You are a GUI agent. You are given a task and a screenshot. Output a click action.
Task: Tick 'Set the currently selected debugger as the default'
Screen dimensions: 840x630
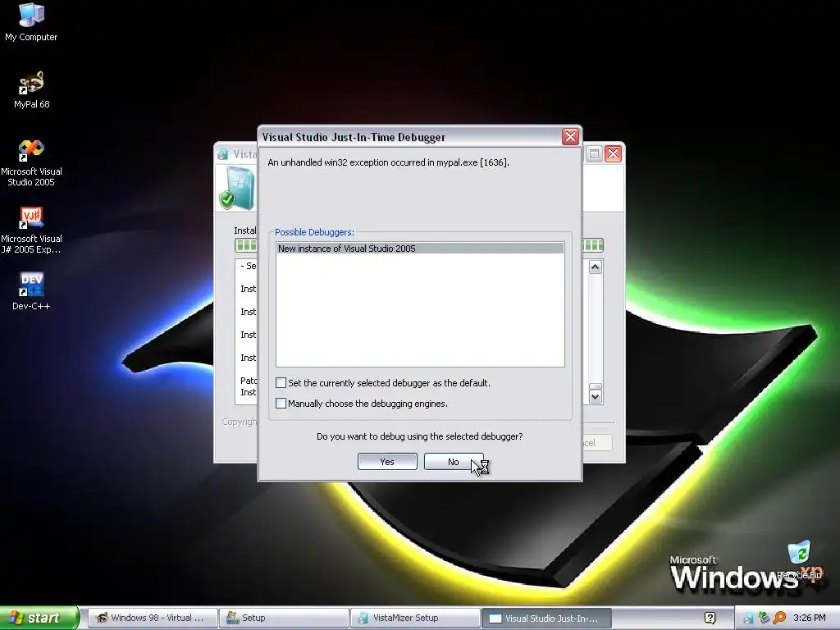[281, 382]
